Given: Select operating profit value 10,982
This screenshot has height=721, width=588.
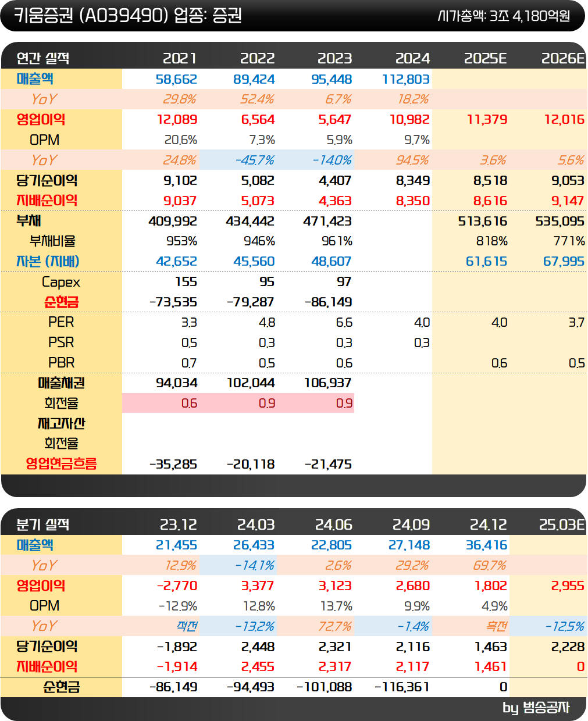Looking at the screenshot, I should point(409,120).
